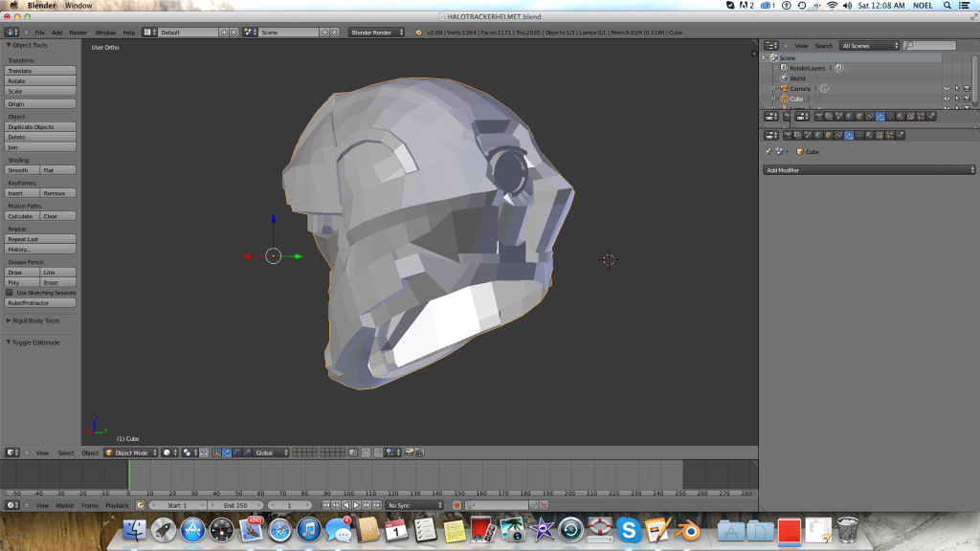Hide the Camera in the outliner

(947, 89)
